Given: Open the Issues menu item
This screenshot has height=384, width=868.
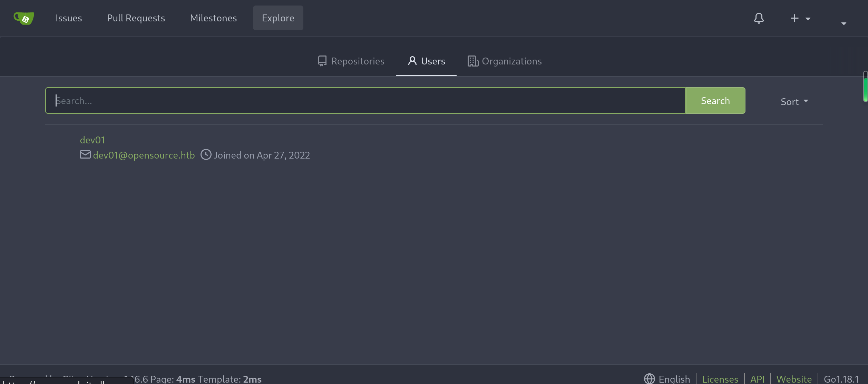Looking at the screenshot, I should [x=69, y=18].
